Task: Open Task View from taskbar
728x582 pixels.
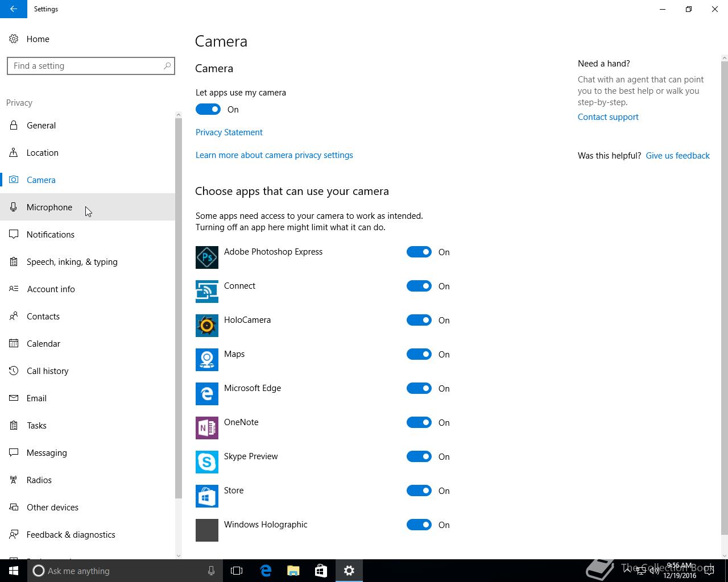Action: (237, 571)
